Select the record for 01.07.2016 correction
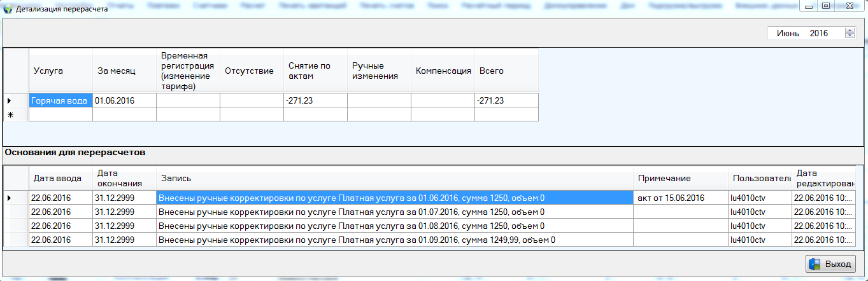868x281 pixels. pyautogui.click(x=395, y=212)
